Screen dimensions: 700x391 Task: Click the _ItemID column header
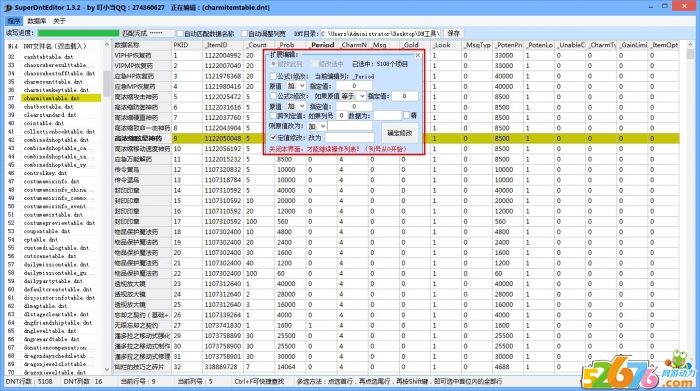coord(223,45)
